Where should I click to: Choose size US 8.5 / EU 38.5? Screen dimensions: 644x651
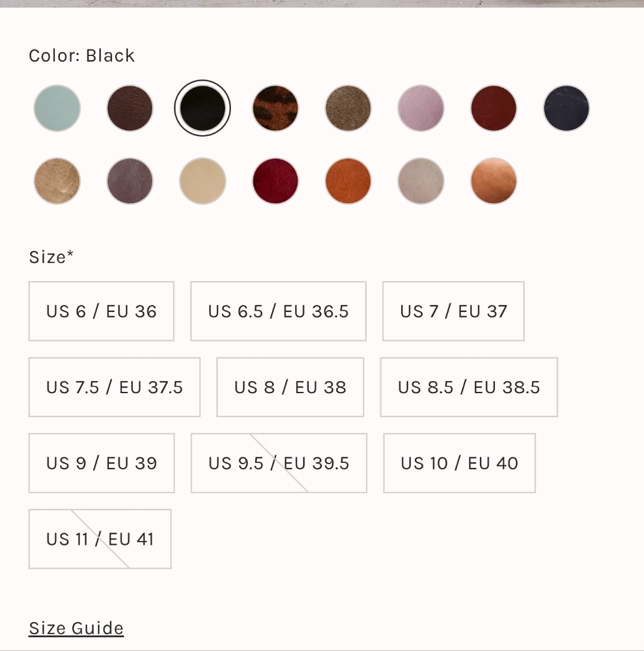tap(469, 387)
